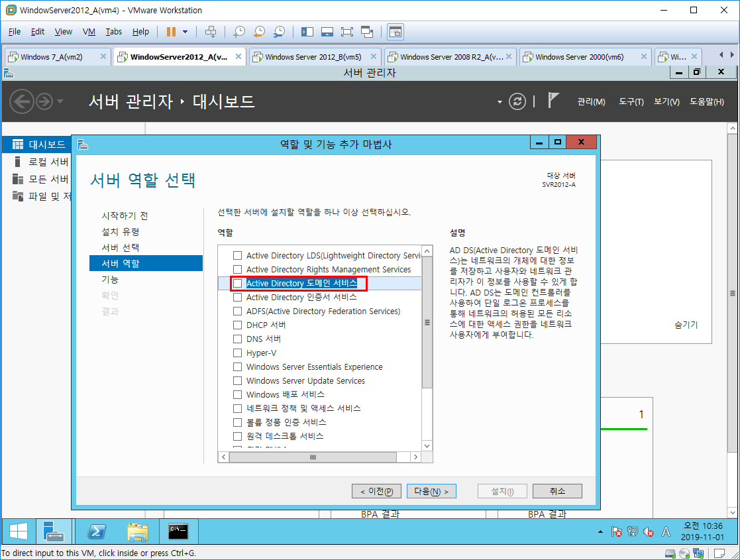
Task: Switch to the Windows Server 2000(vm6) tab
Action: point(580,56)
